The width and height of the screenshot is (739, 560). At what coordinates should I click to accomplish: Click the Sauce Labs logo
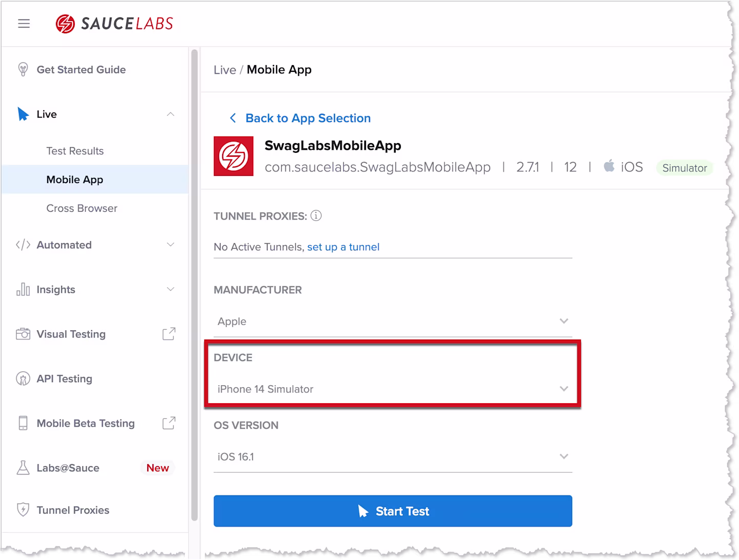coord(114,24)
